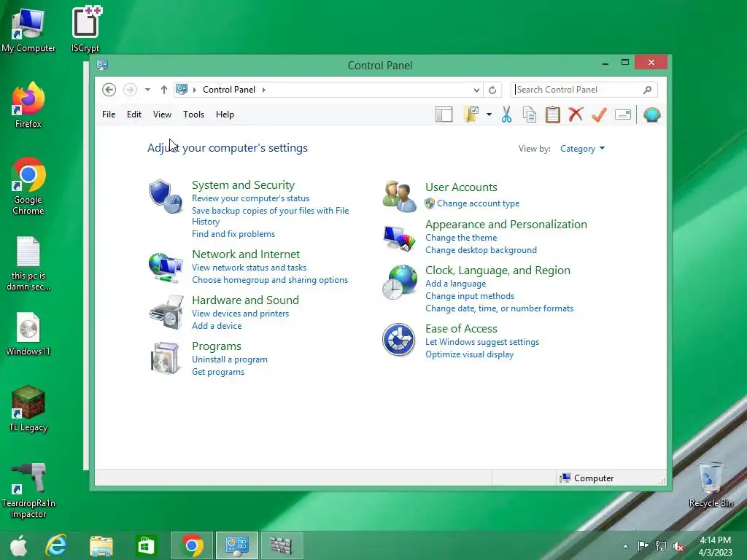Open the View menu
This screenshot has width=747, height=560.
point(162,114)
